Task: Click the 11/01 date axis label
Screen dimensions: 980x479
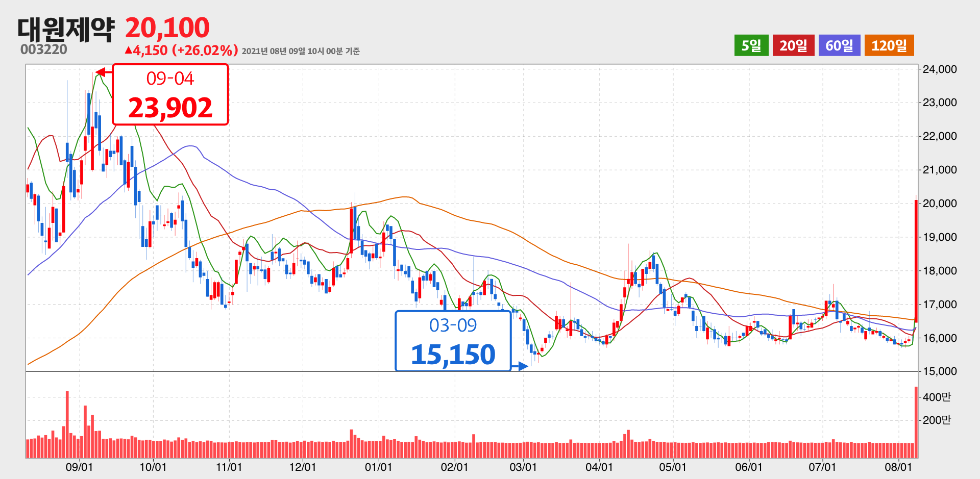Action: point(229,467)
